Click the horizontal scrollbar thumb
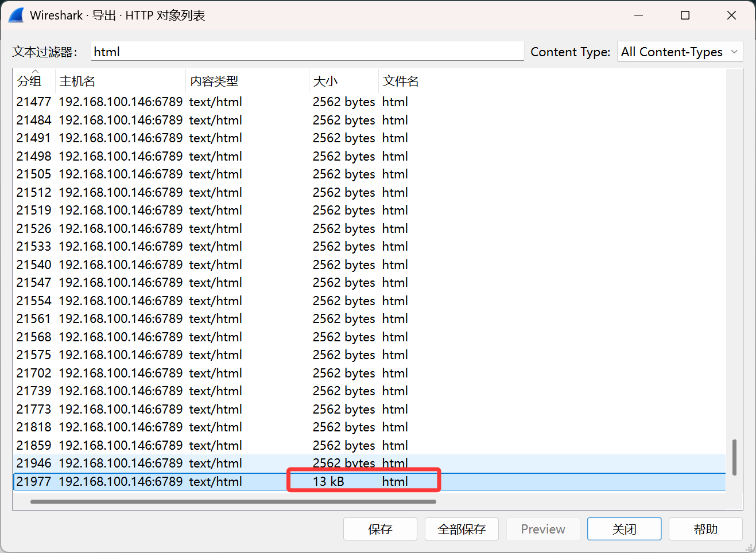 click(233, 501)
